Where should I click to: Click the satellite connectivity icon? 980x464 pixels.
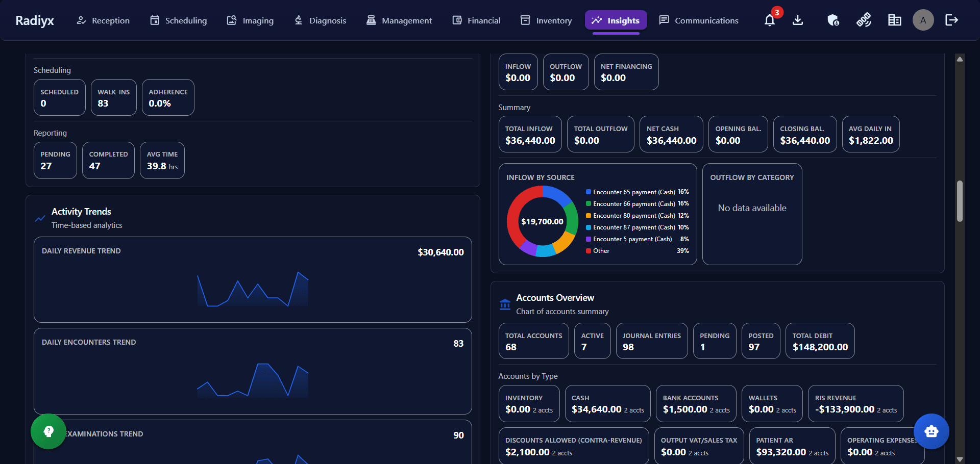[x=864, y=20]
